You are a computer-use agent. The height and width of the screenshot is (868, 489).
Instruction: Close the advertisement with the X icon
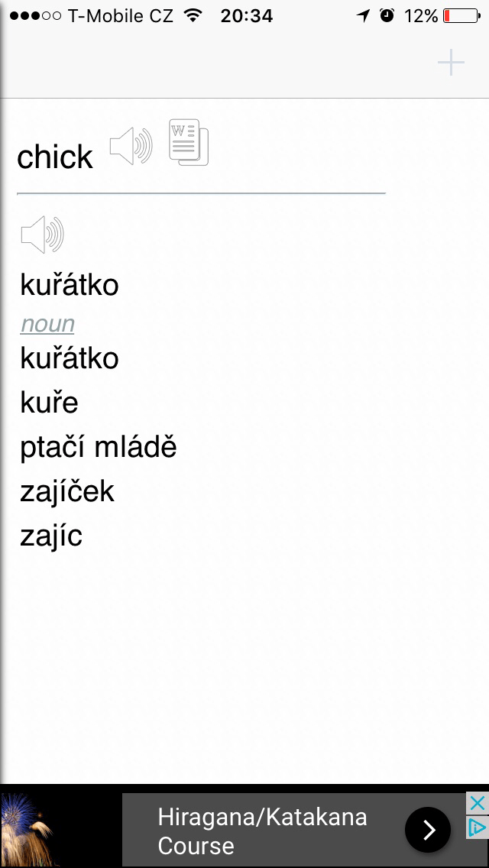tap(477, 803)
